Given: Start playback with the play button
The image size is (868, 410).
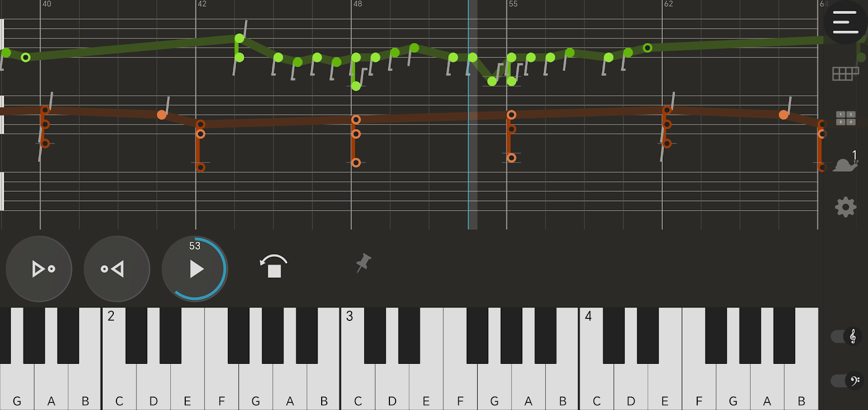Looking at the screenshot, I should (195, 269).
